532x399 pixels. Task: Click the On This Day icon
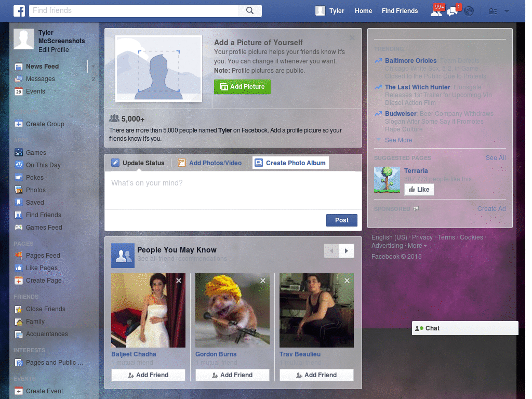click(x=19, y=165)
